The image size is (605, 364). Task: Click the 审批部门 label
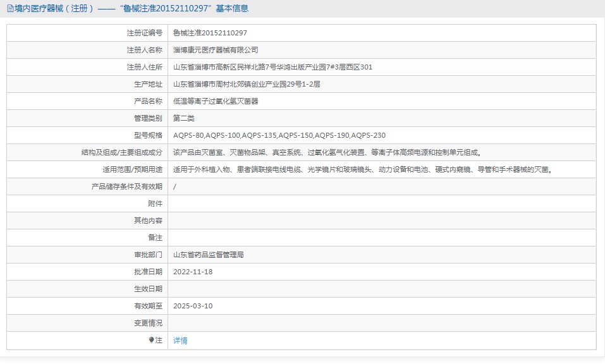point(148,255)
